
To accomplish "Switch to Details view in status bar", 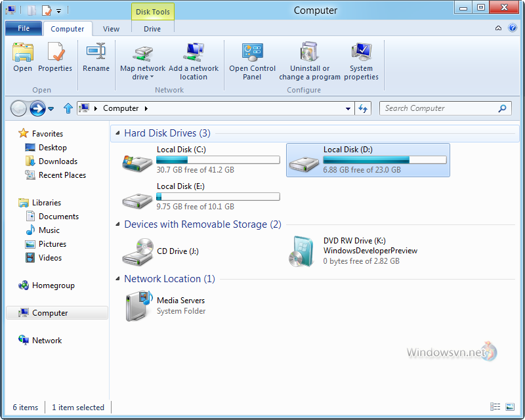I will [495, 407].
